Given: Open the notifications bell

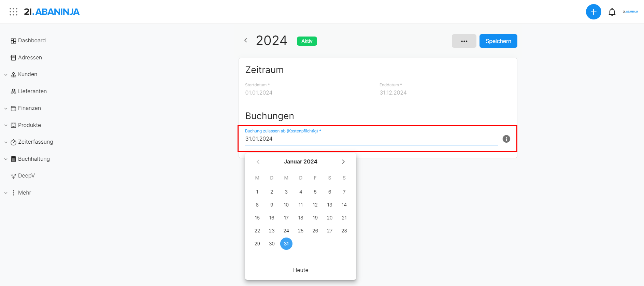Looking at the screenshot, I should coord(612,12).
